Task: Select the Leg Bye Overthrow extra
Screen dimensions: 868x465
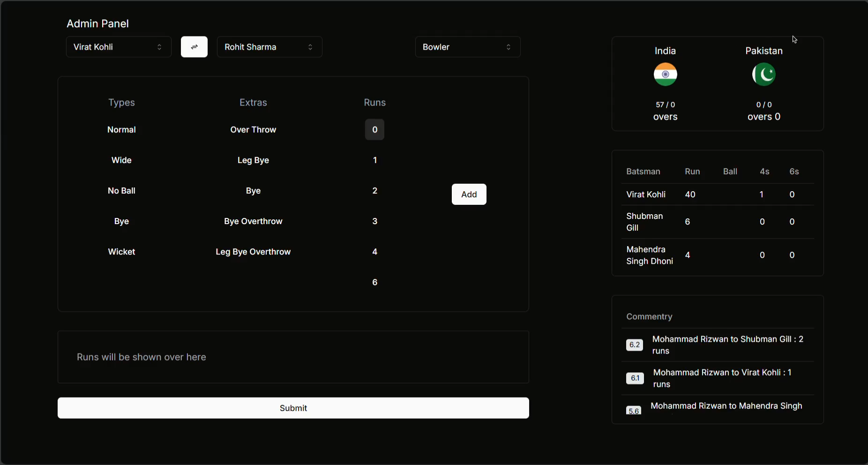Action: [x=253, y=252]
